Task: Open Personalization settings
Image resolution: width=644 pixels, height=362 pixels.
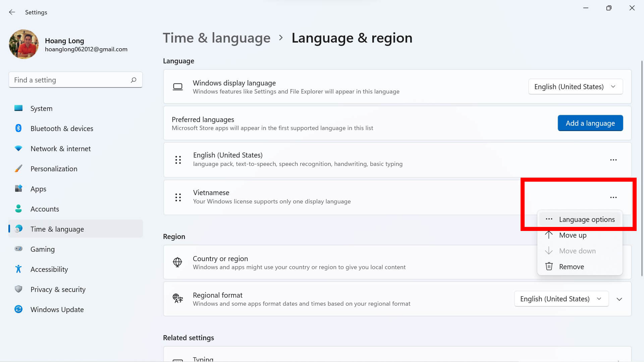Action: click(x=75, y=169)
